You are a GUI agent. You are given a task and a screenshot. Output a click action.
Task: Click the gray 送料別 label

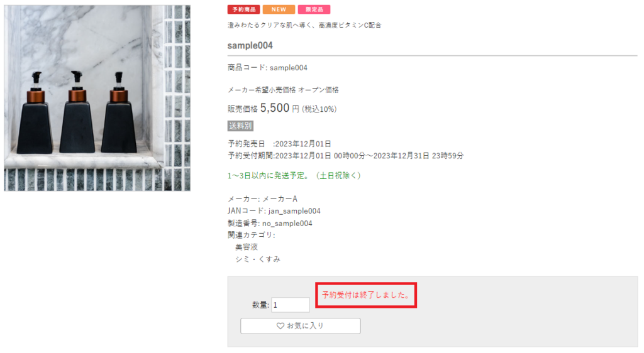(x=240, y=126)
